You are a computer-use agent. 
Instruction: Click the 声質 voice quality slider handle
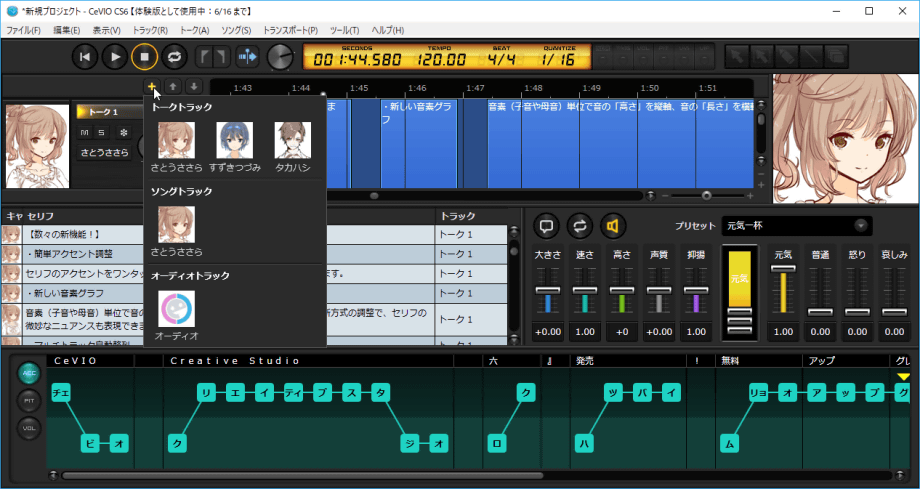point(659,290)
